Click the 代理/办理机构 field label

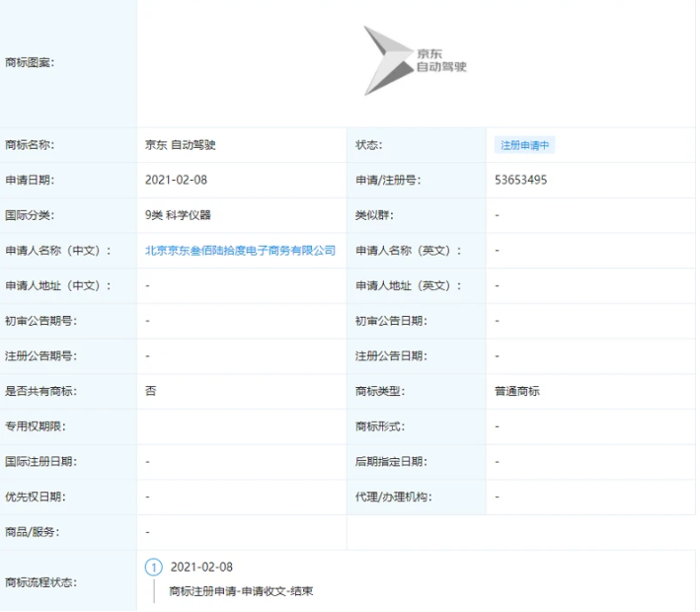394,497
